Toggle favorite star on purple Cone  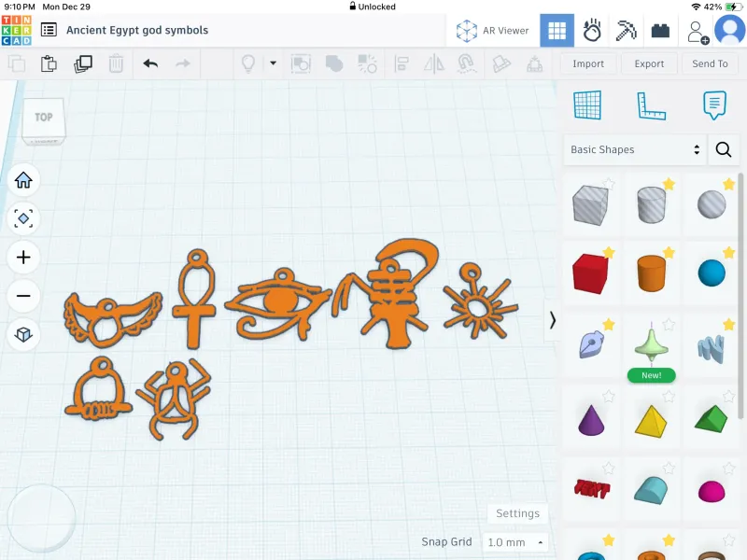click(609, 396)
